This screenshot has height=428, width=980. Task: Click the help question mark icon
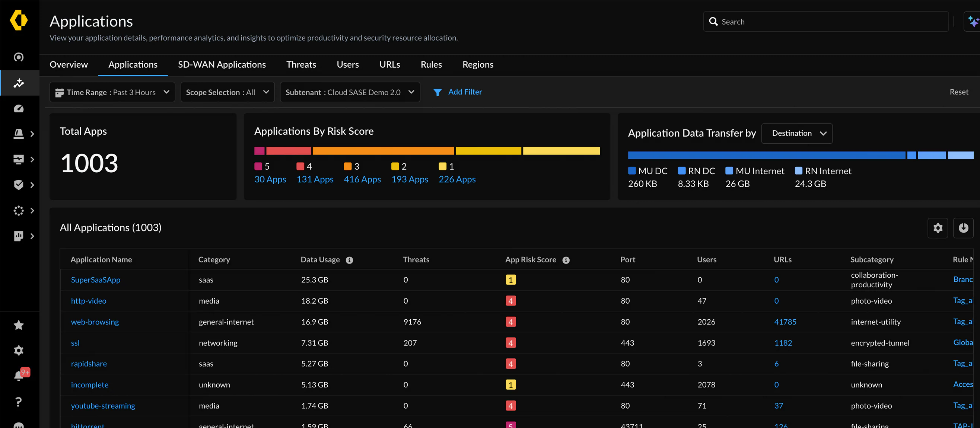(18, 402)
